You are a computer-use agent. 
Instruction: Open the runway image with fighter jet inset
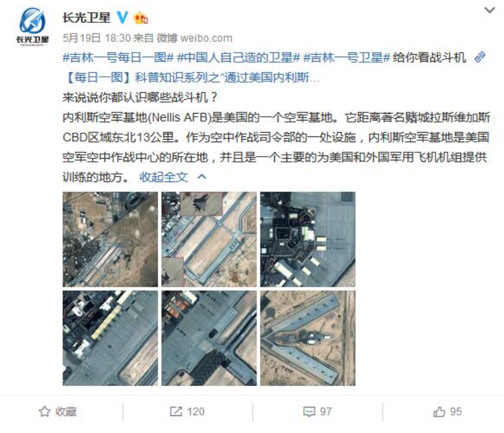tap(209, 239)
